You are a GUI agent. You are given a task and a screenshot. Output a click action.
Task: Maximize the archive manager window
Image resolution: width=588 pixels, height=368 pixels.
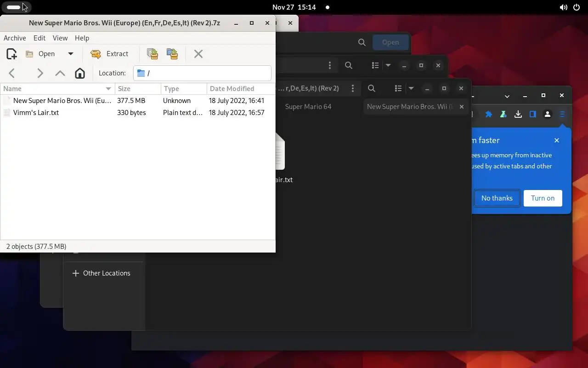pyautogui.click(x=252, y=23)
